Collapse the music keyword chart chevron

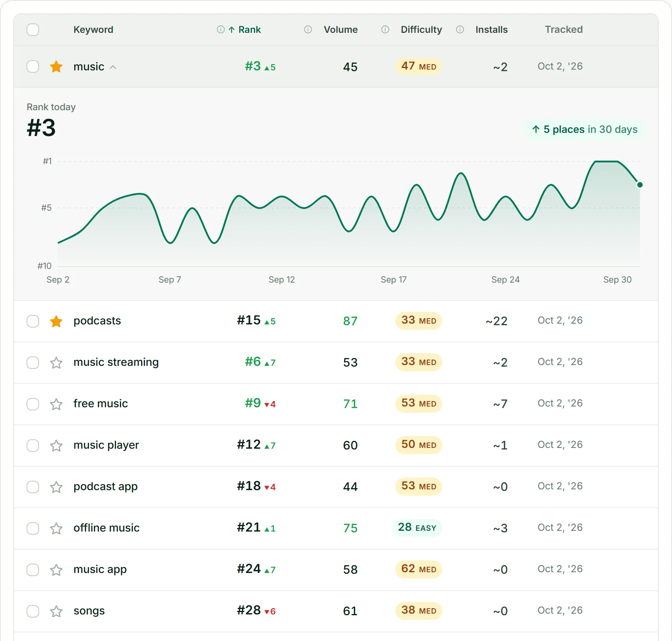(113, 67)
